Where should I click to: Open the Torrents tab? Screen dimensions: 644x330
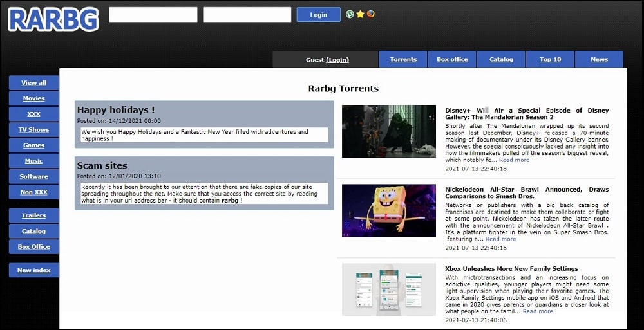(403, 60)
